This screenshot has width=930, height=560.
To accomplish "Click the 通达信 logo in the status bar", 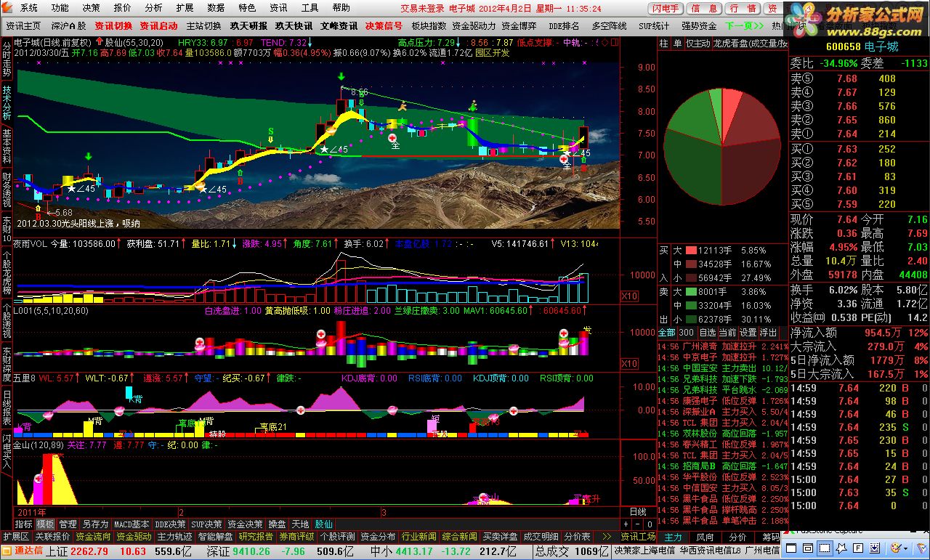I will (x=23, y=551).
